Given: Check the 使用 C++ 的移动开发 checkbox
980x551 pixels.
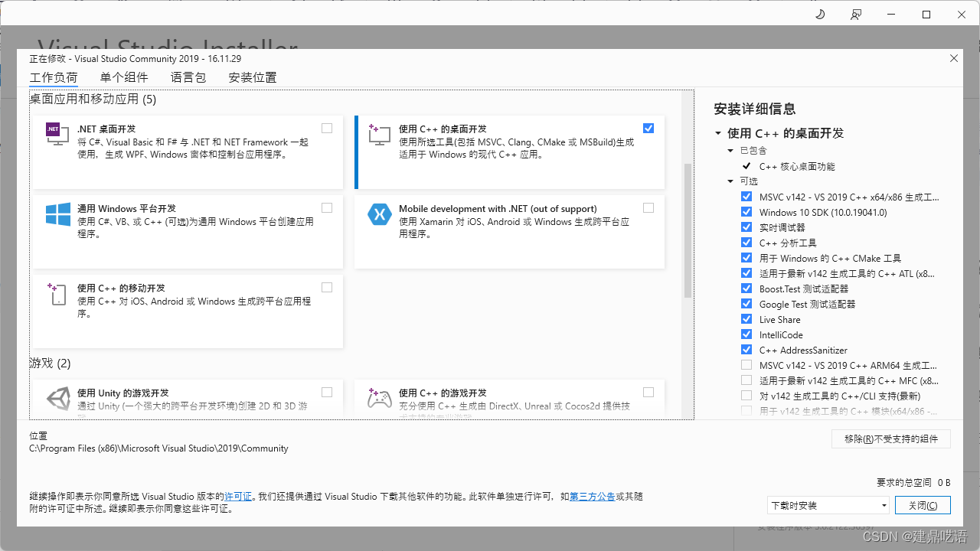Looking at the screenshot, I should [x=327, y=288].
